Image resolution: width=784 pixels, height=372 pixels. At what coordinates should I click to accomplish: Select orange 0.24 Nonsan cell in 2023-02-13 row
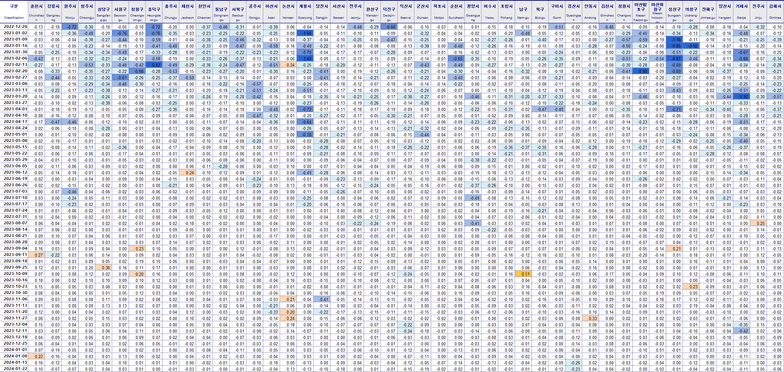coord(288,65)
